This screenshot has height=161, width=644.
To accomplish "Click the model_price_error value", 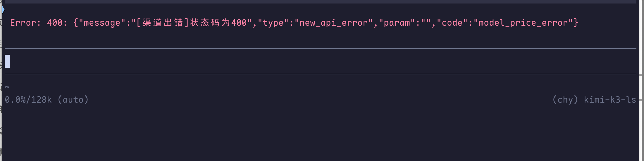I will point(524,23).
